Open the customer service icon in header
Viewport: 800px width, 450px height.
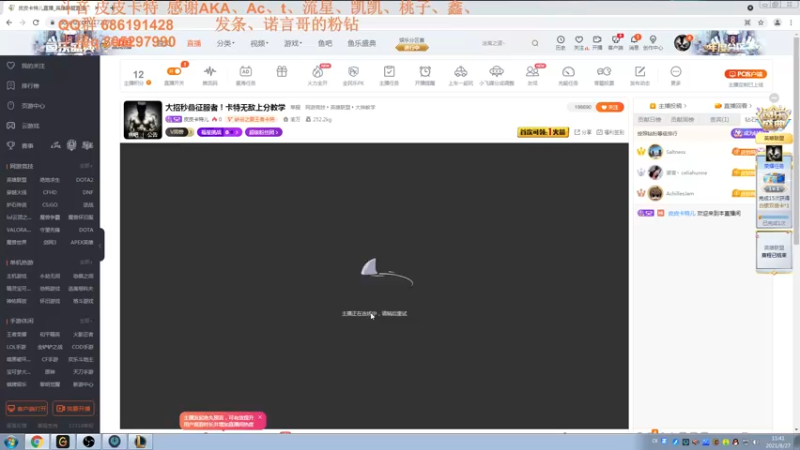(615, 40)
